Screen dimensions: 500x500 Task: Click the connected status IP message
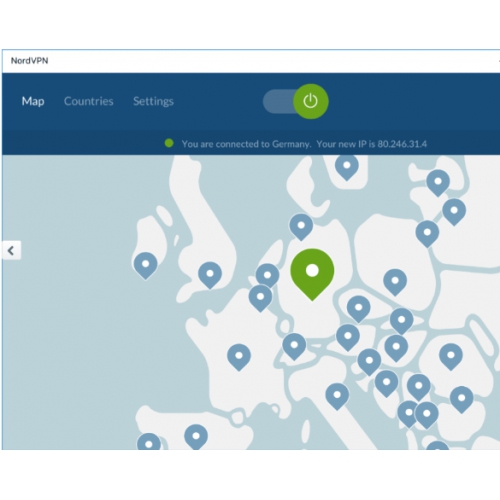(304, 144)
